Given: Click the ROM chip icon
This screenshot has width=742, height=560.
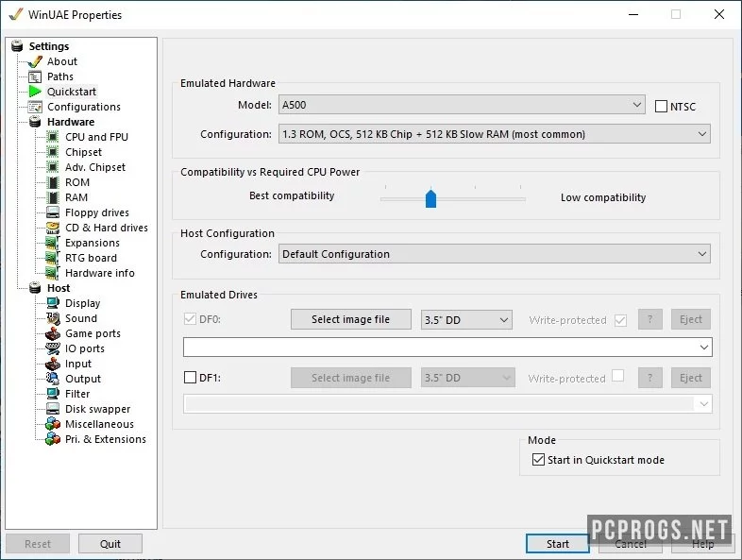Looking at the screenshot, I should [54, 182].
